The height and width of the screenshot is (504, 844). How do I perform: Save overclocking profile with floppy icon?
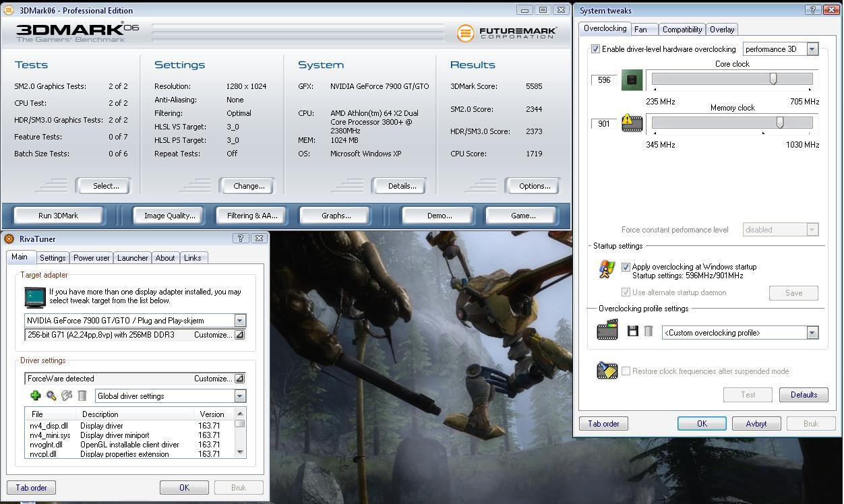pyautogui.click(x=632, y=331)
